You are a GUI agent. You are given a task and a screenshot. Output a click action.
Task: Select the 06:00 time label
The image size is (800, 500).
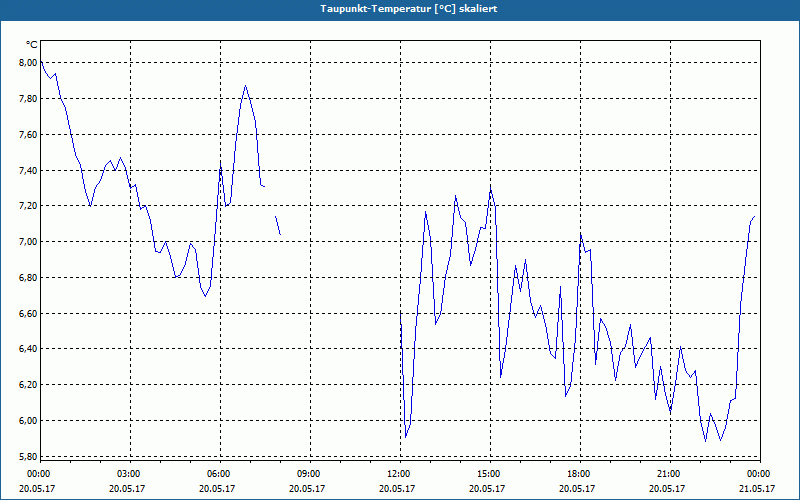pos(219,474)
